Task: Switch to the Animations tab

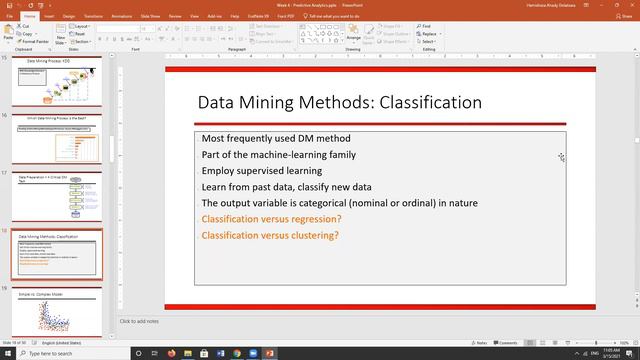Action: tap(122, 16)
